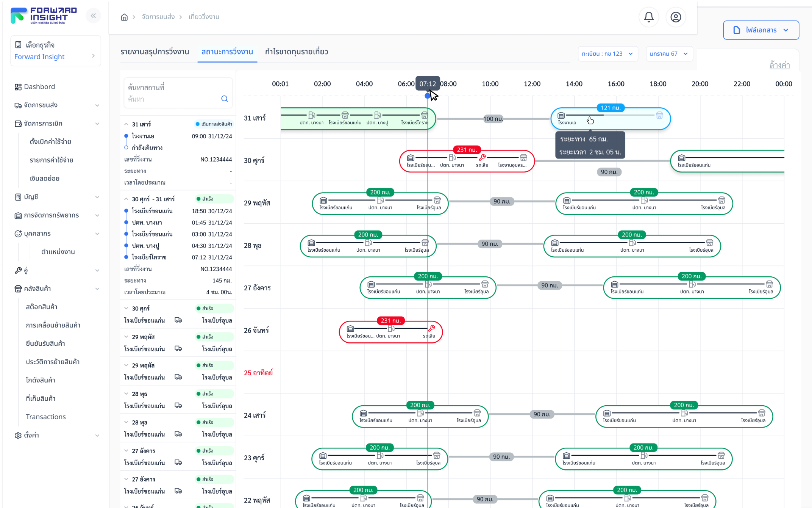Screen dimensions: 812x508
Task: Switch to กำไรขาดทุนรายเที่ยว tab
Action: point(297,52)
